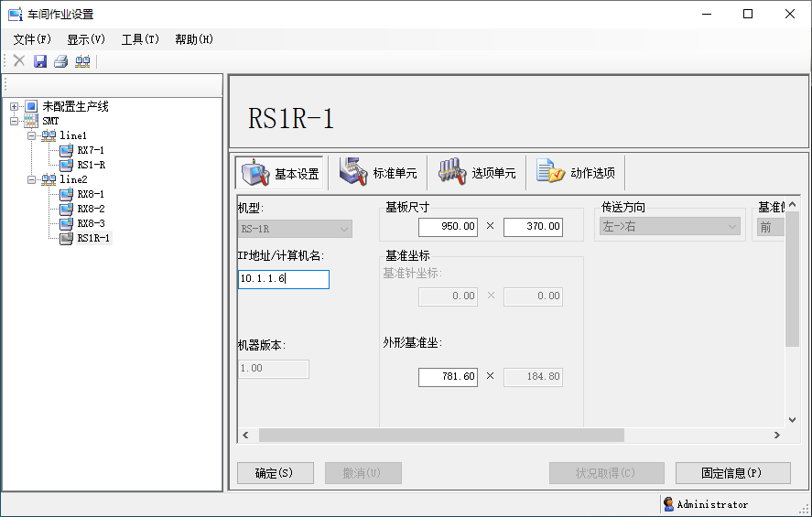Click the printer icon in toolbar
Viewport: 812px width, 517px height.
coord(60,61)
